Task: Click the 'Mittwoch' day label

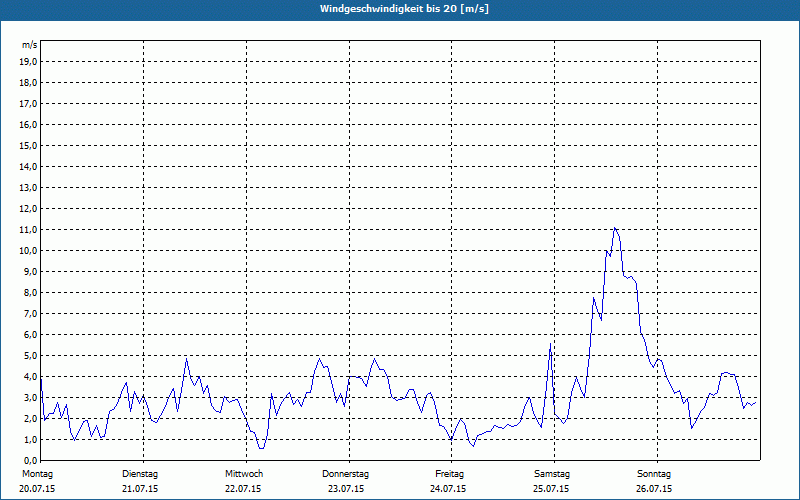Action: [244, 474]
